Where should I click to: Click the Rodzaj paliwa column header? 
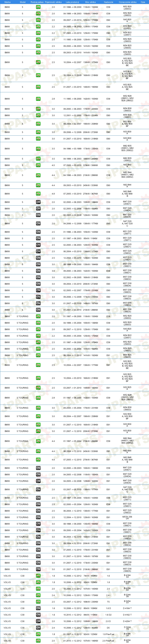coord(37,2)
